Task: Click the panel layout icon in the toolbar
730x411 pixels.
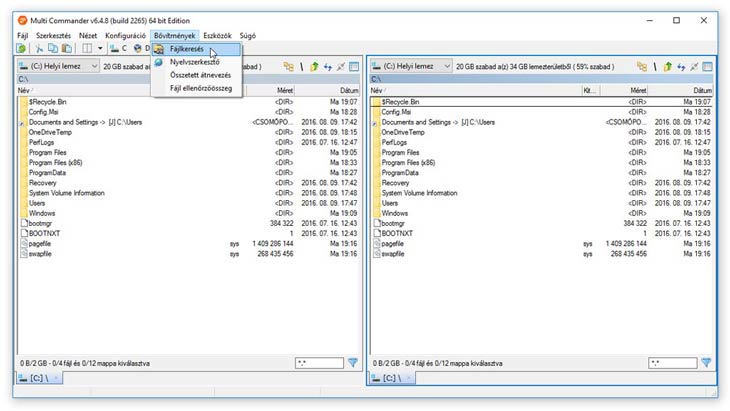Action: [87, 48]
